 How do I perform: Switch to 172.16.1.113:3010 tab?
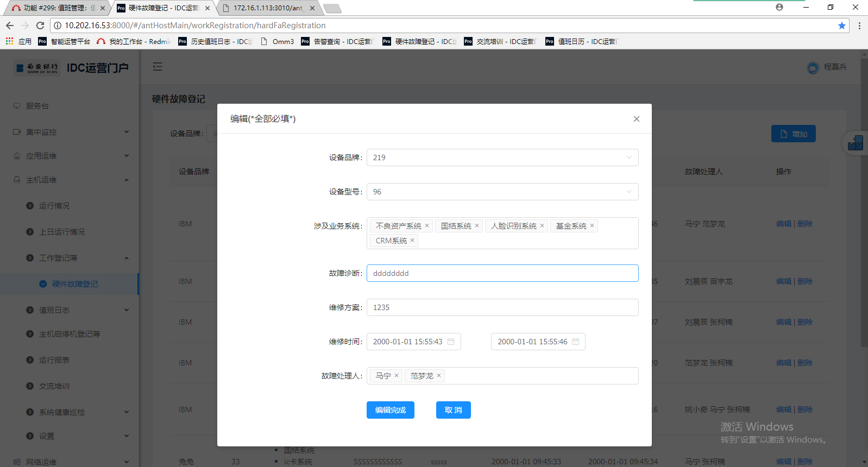point(268,8)
